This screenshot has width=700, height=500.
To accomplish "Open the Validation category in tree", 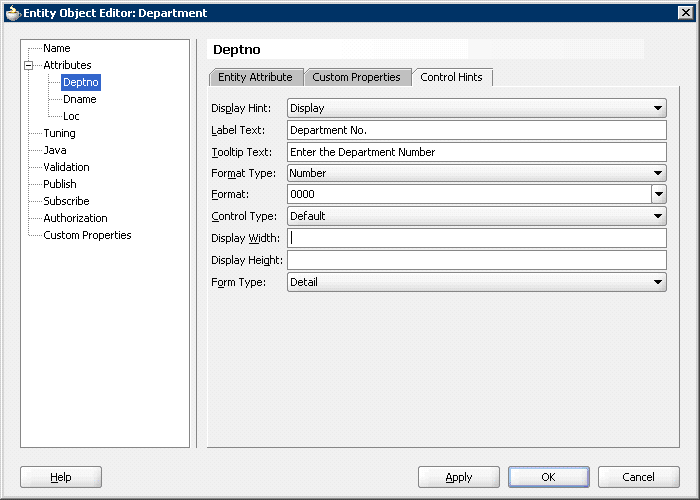I will click(66, 167).
